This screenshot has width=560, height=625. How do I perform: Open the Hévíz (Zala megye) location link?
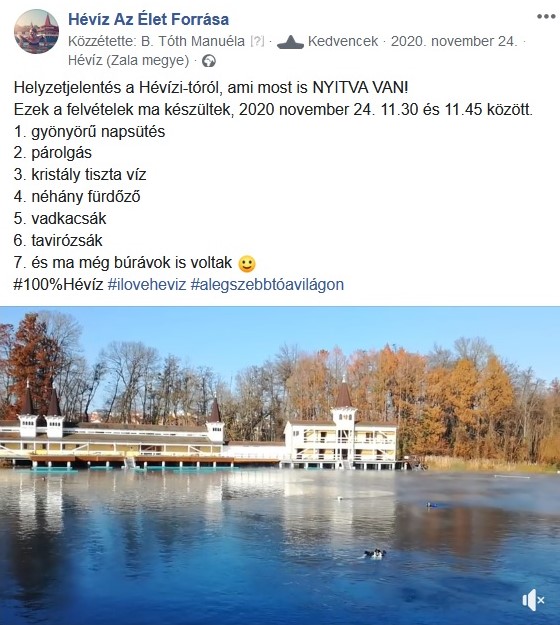coord(128,60)
